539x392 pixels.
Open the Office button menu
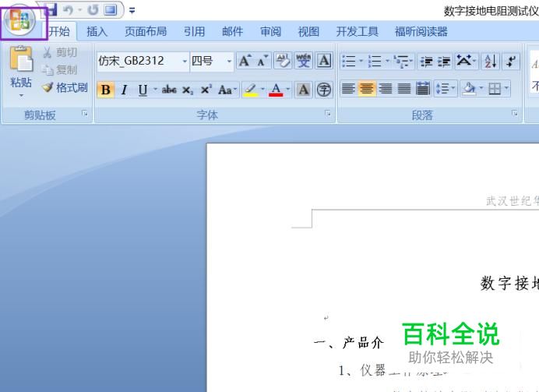(x=19, y=20)
